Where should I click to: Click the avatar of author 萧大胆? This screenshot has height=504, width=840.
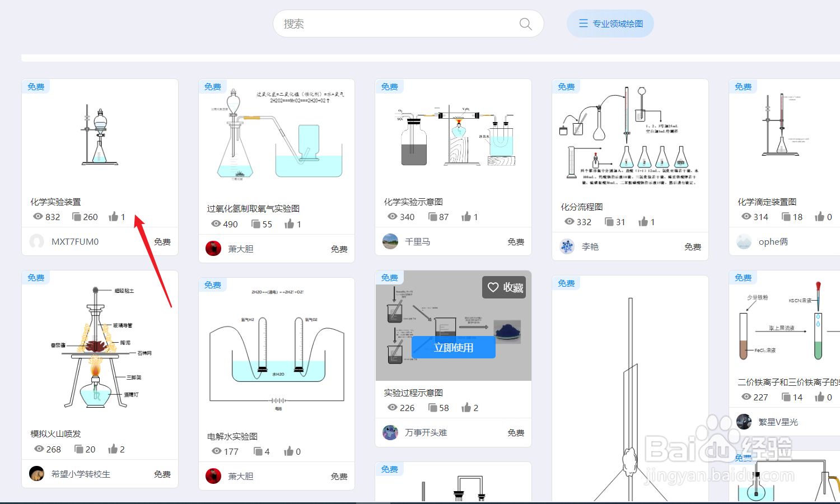213,248
